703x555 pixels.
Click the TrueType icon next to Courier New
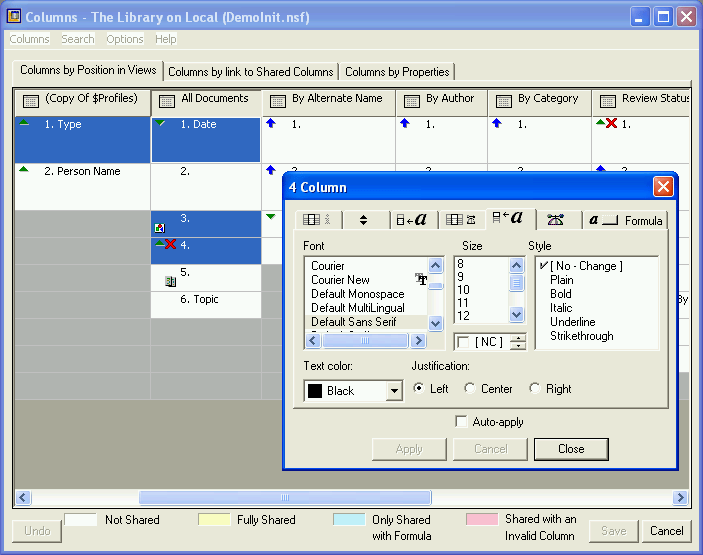pyautogui.click(x=421, y=279)
